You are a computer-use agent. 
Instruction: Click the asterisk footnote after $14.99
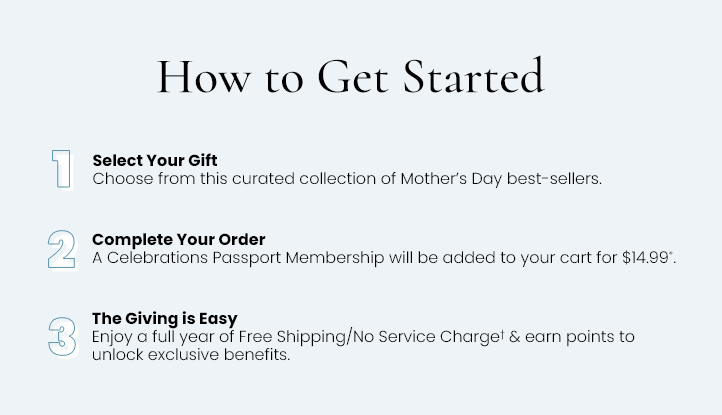[x=670, y=253]
